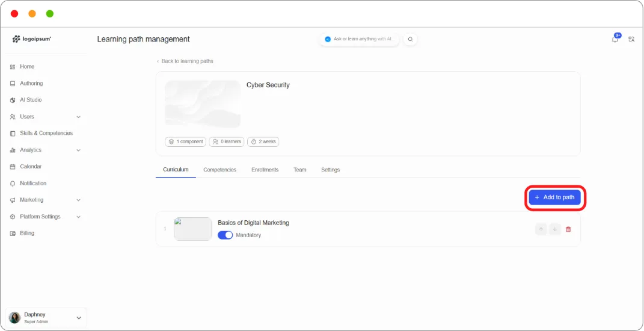Toggle the Mandatory switch off
Screen dimensions: 644x331
click(225, 235)
